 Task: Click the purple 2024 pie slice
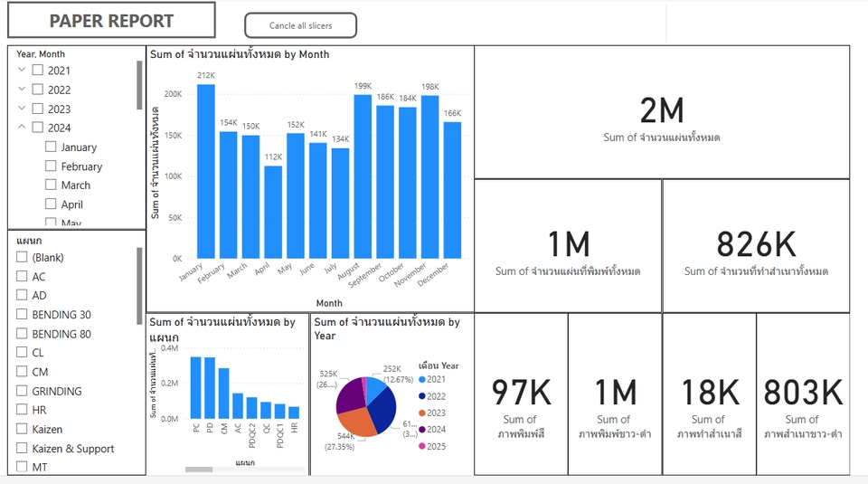coord(349,395)
